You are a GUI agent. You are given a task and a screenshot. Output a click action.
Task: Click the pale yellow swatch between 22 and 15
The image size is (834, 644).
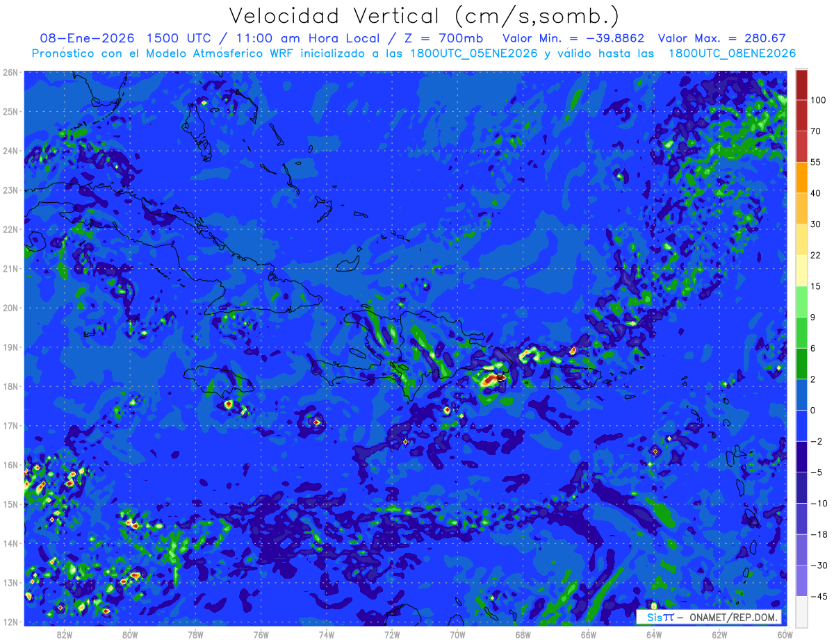(x=801, y=270)
